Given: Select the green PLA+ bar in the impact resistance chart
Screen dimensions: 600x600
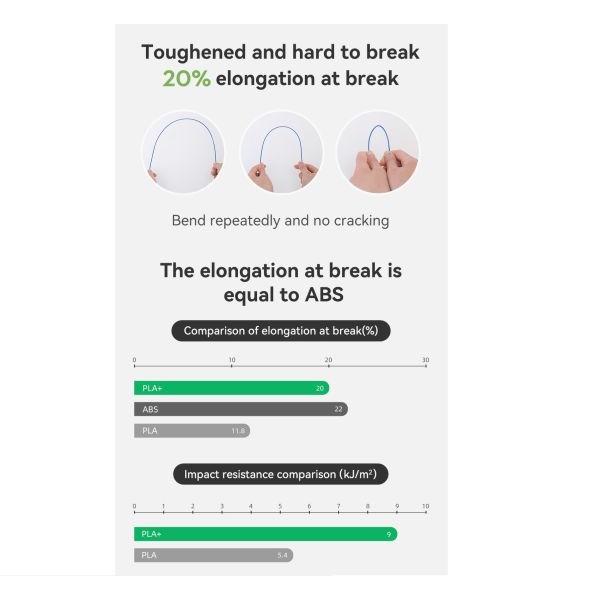Looking at the screenshot, I should [x=265, y=534].
